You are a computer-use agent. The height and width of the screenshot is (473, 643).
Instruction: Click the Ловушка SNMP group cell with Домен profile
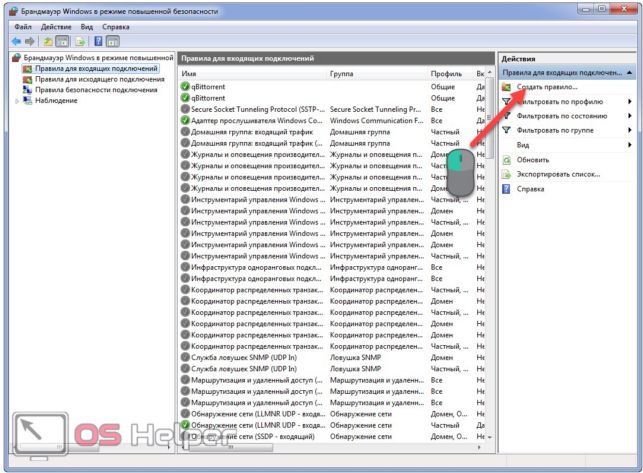click(356, 357)
